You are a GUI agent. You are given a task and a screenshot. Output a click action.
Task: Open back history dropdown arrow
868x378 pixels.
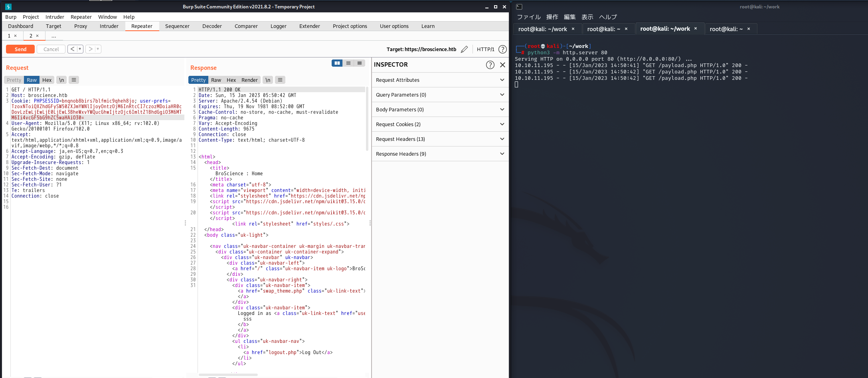pyautogui.click(x=80, y=49)
